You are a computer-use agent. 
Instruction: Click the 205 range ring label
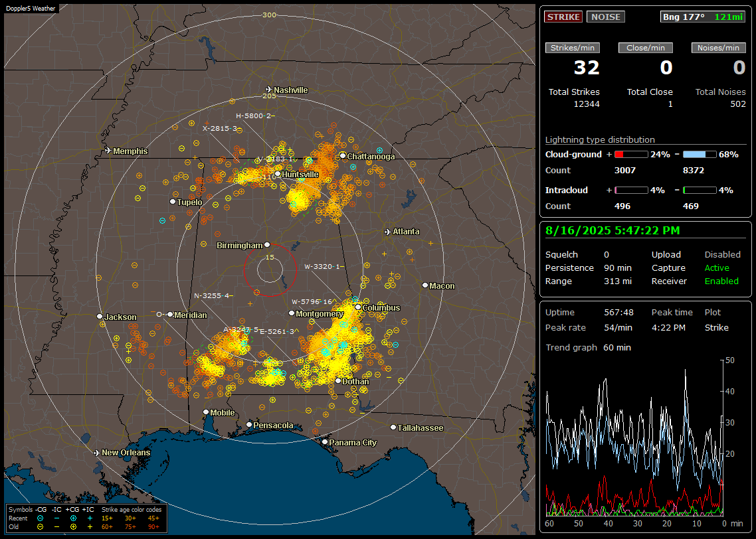[269, 96]
